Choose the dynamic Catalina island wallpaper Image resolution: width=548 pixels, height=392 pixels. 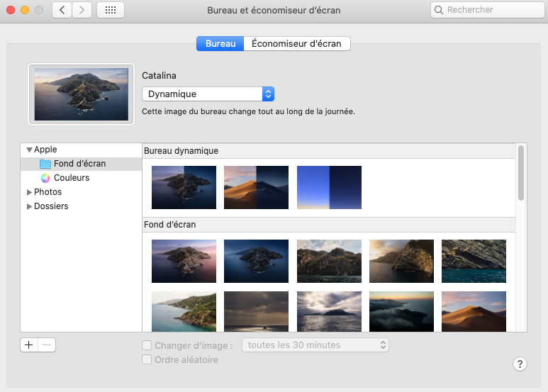pos(184,187)
